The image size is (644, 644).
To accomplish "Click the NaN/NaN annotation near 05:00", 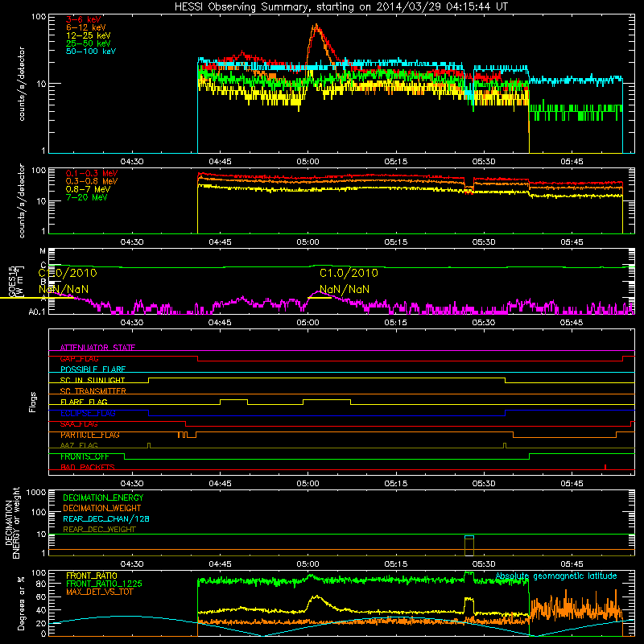I will pos(345,290).
